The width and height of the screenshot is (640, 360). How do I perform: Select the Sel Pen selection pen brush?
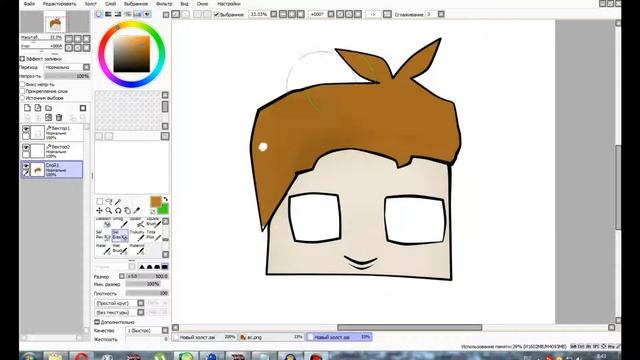point(103,235)
